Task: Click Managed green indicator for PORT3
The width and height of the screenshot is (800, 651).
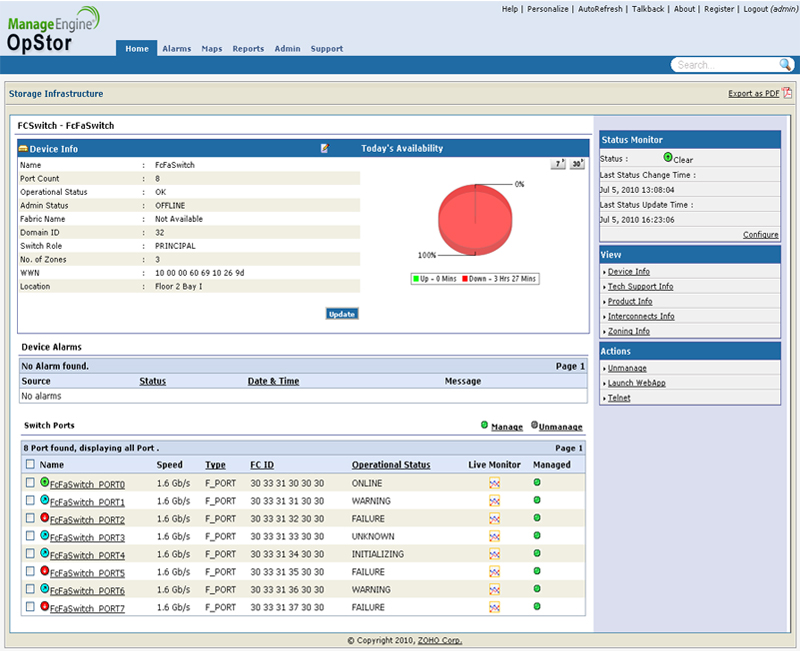Action: click(536, 536)
